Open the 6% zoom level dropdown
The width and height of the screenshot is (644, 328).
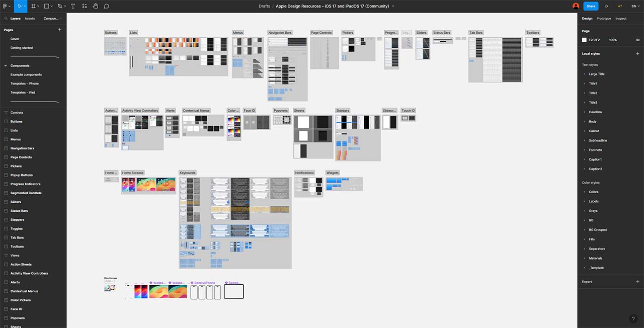click(x=635, y=6)
